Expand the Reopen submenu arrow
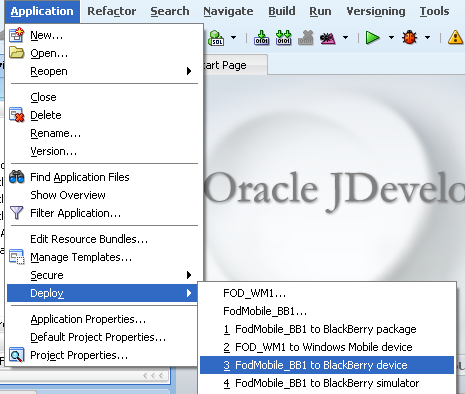The image size is (465, 394). (189, 71)
